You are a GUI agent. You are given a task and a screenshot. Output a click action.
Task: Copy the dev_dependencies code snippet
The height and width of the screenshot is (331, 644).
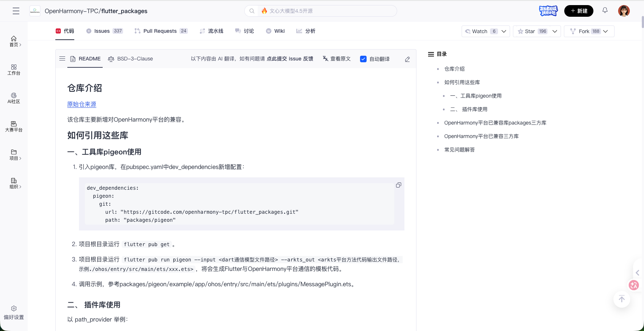[x=399, y=185]
